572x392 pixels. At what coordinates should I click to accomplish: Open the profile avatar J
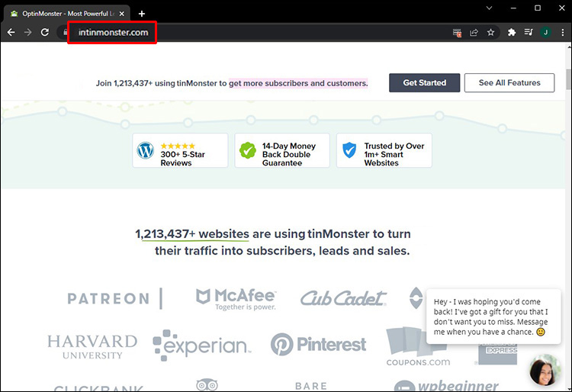pyautogui.click(x=546, y=33)
